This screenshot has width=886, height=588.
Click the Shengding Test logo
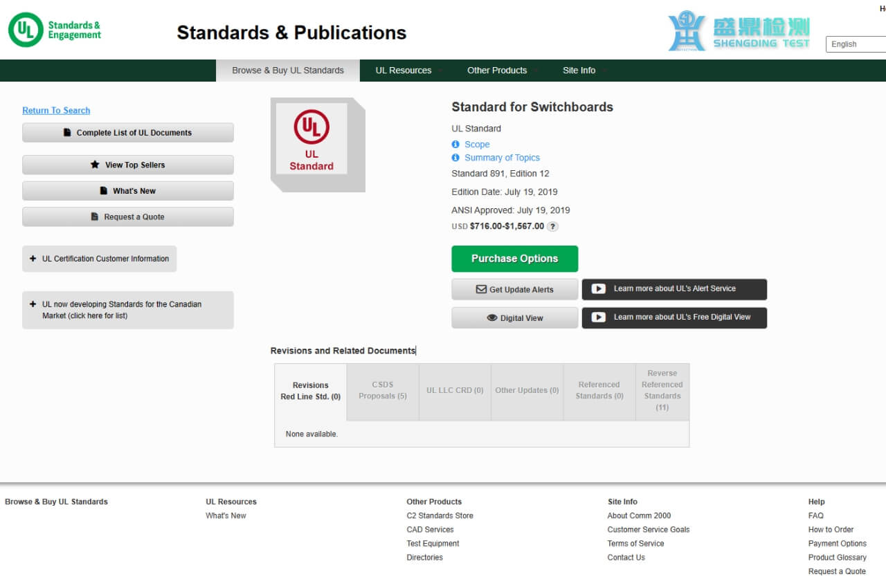point(739,32)
